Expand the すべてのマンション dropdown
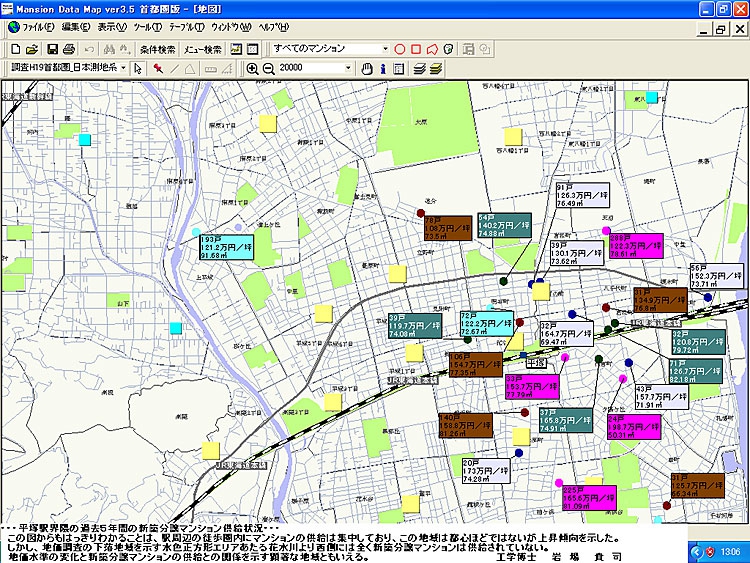 pyautogui.click(x=385, y=49)
